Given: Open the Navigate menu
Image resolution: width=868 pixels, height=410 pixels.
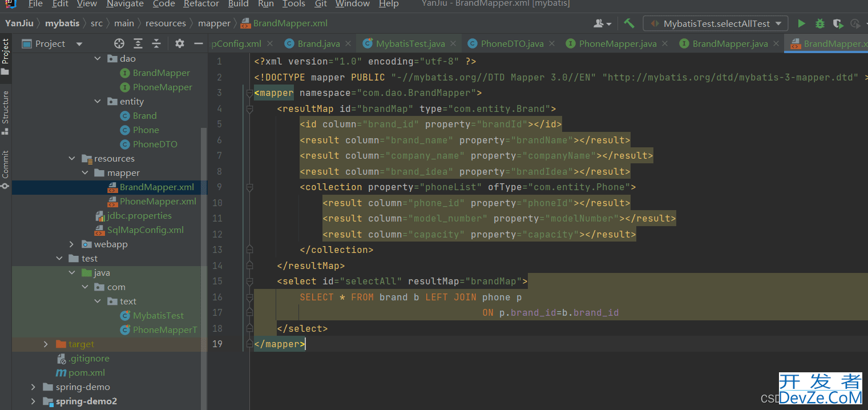Looking at the screenshot, I should click(x=124, y=4).
